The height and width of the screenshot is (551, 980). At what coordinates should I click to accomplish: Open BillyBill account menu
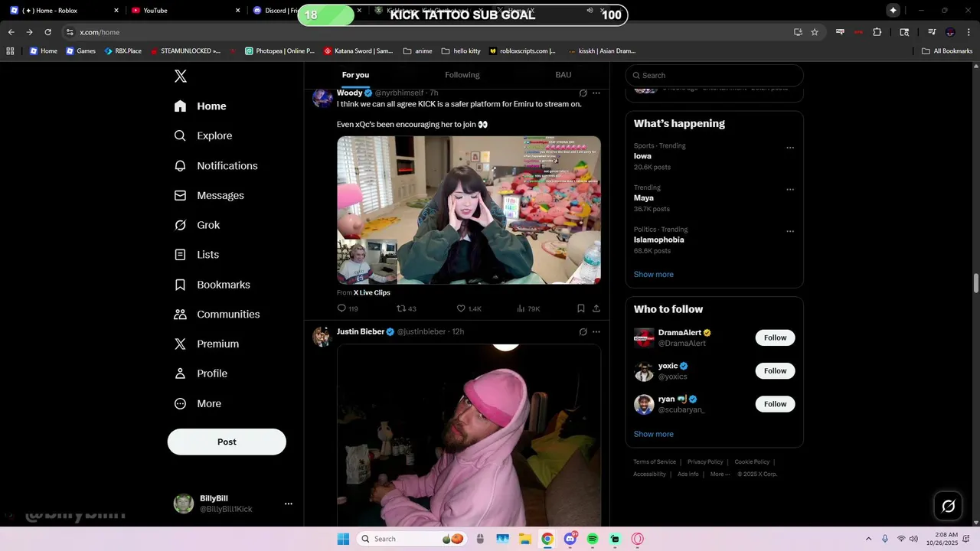[234, 504]
